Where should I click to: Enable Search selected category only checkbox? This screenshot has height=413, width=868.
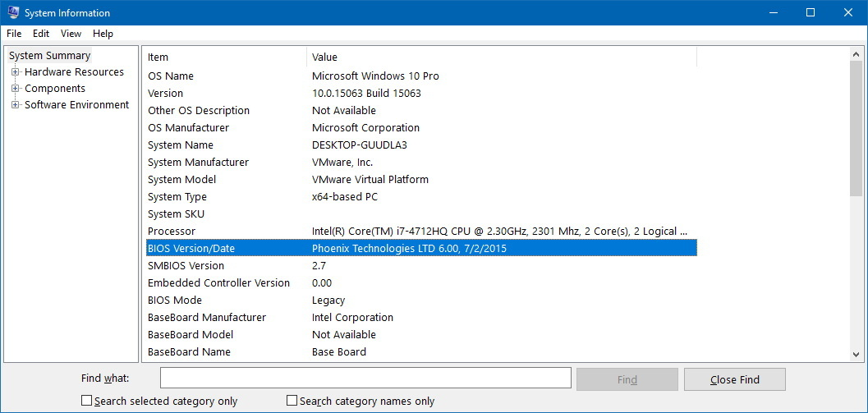pos(86,400)
